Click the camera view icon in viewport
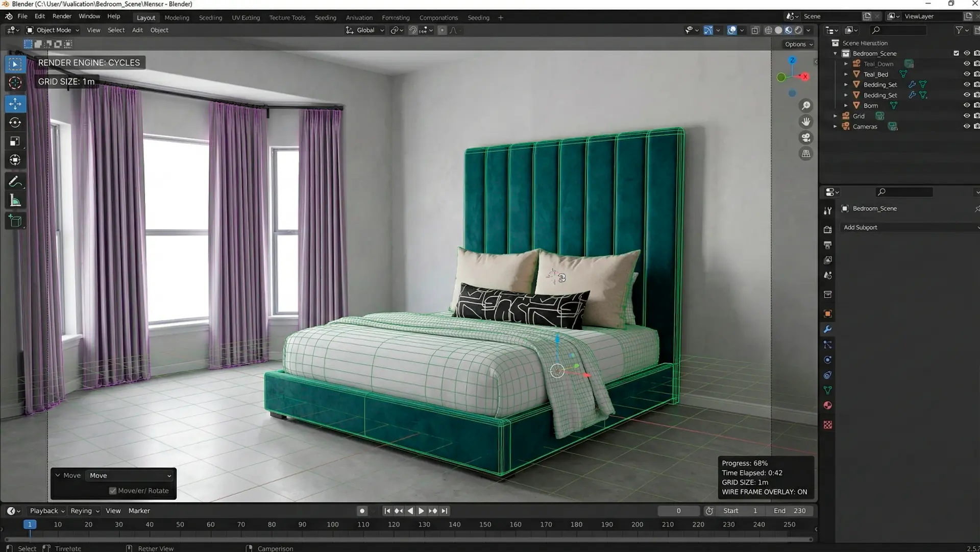This screenshot has height=552, width=980. (806, 137)
